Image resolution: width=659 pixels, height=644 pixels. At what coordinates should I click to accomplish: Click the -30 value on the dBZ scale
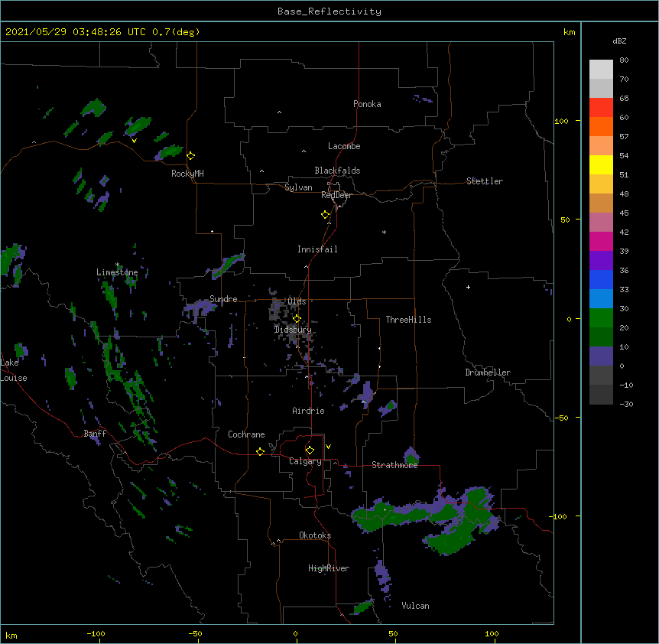(626, 404)
